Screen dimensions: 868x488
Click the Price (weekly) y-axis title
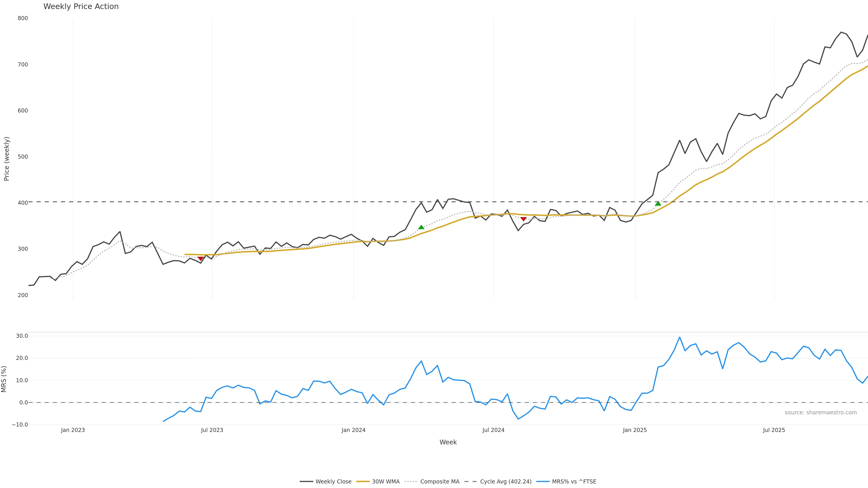coord(6,159)
